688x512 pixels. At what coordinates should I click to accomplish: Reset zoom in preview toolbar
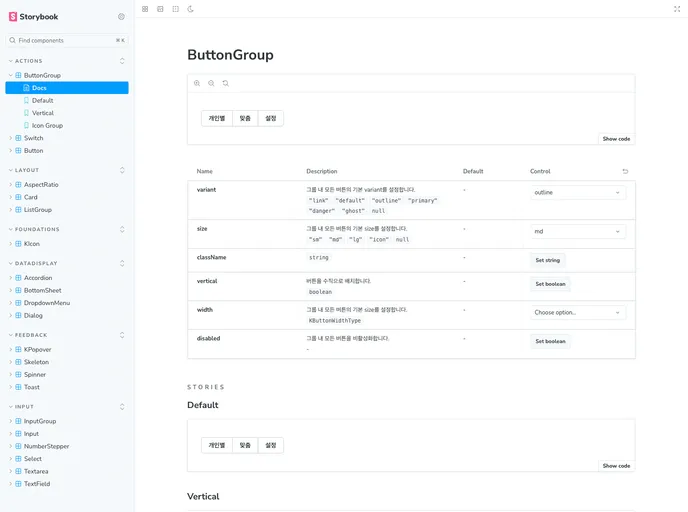click(226, 83)
